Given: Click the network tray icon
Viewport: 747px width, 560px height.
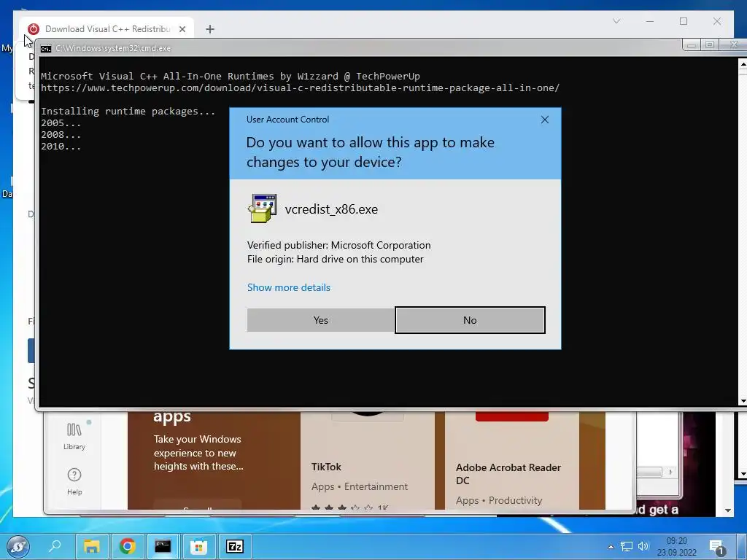Looking at the screenshot, I should tap(627, 547).
